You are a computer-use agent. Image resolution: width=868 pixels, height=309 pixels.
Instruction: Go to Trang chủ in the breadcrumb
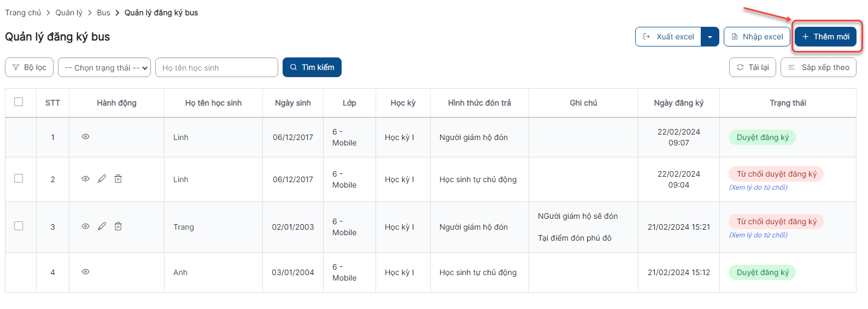point(23,13)
